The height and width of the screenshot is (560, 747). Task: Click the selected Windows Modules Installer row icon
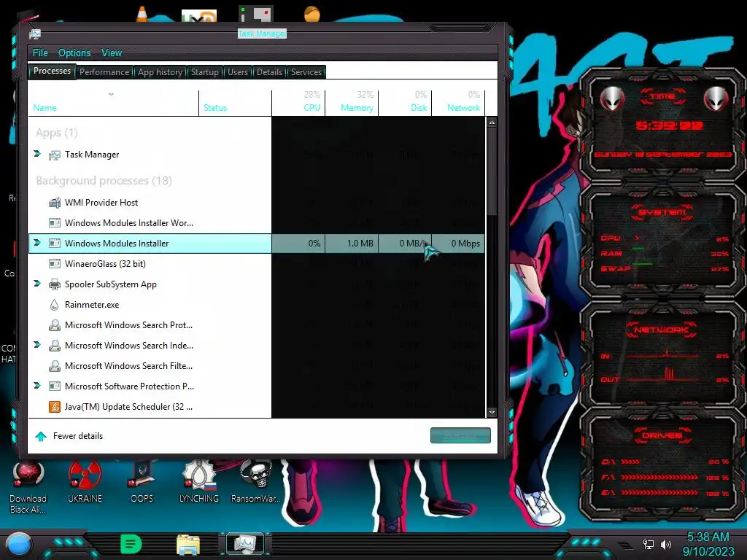(55, 244)
